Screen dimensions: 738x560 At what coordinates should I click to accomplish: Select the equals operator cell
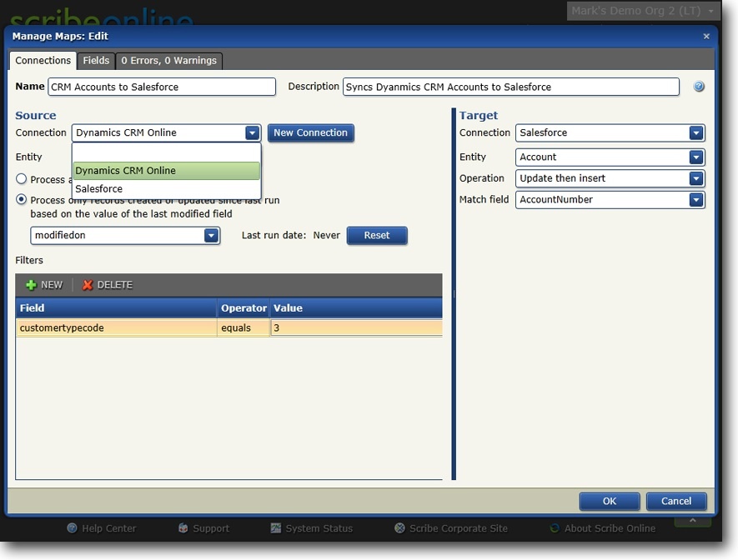(x=243, y=327)
